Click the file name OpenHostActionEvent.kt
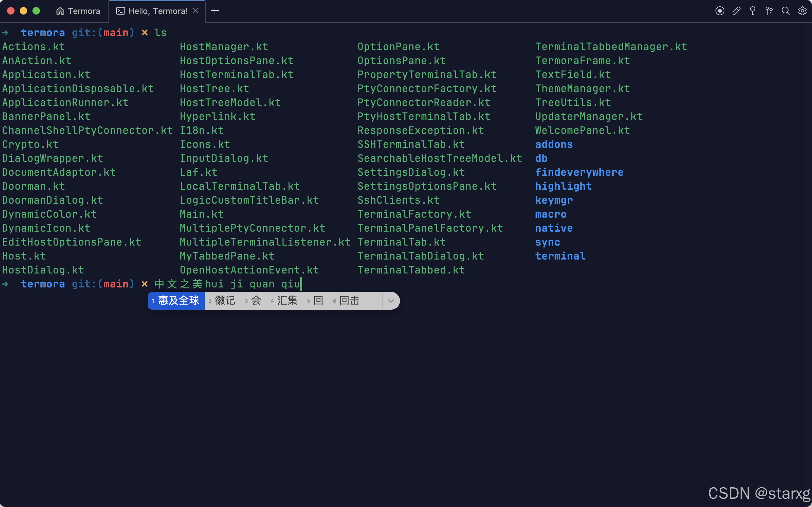The image size is (812, 507). coord(250,270)
